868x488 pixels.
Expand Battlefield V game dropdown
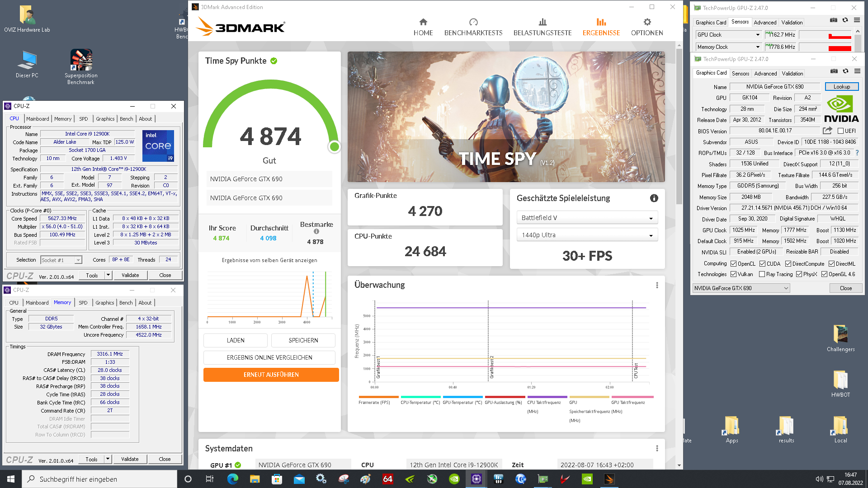coord(587,218)
